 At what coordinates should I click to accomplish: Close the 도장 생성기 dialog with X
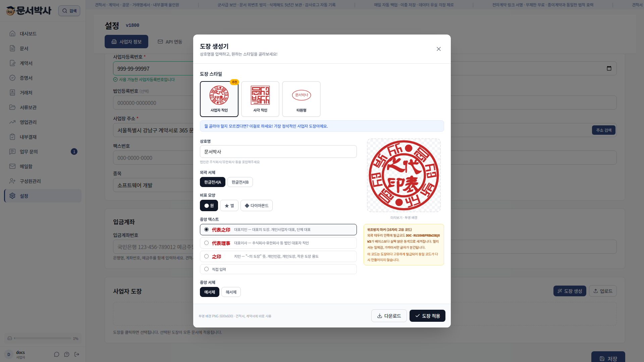pos(439,49)
